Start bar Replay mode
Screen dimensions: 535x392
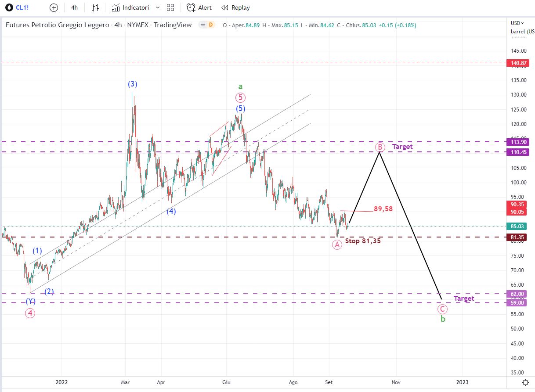point(235,7)
